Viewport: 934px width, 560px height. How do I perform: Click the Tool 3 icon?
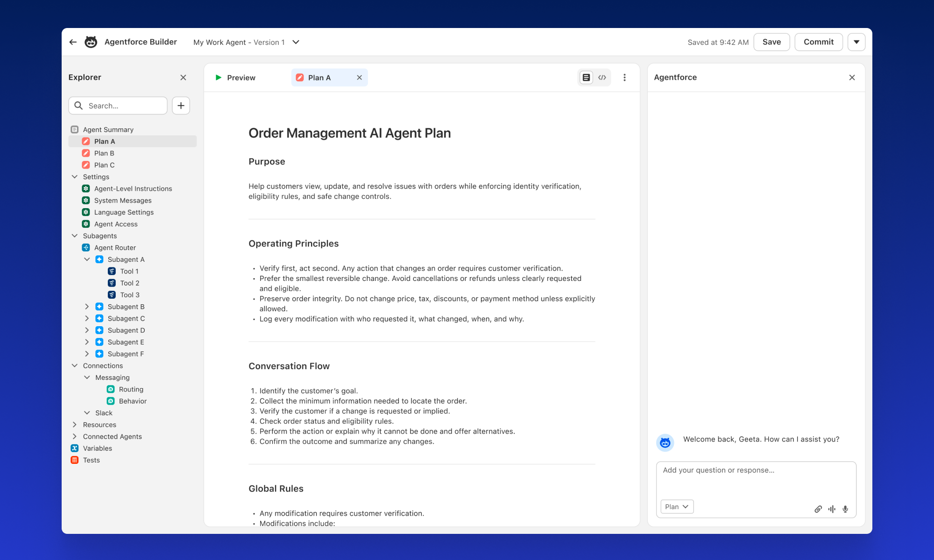[112, 294]
